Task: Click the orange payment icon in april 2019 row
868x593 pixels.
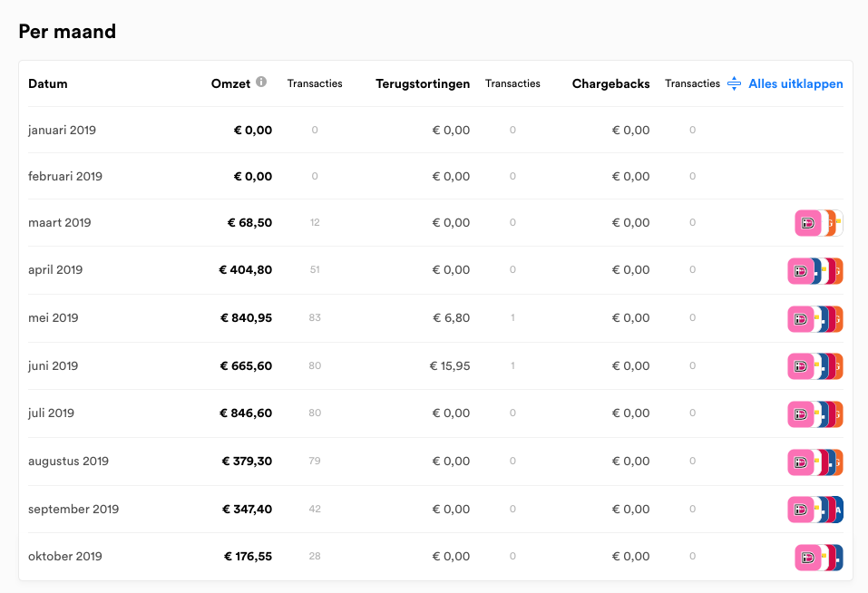Action: click(839, 271)
